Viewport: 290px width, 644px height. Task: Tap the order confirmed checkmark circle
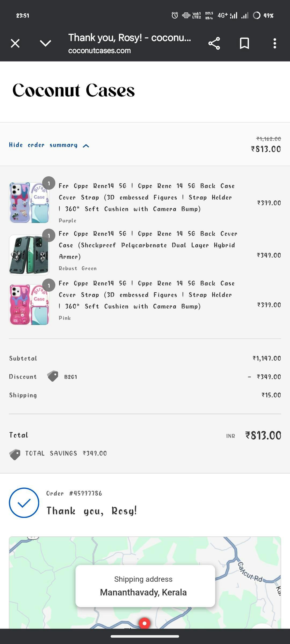24,503
